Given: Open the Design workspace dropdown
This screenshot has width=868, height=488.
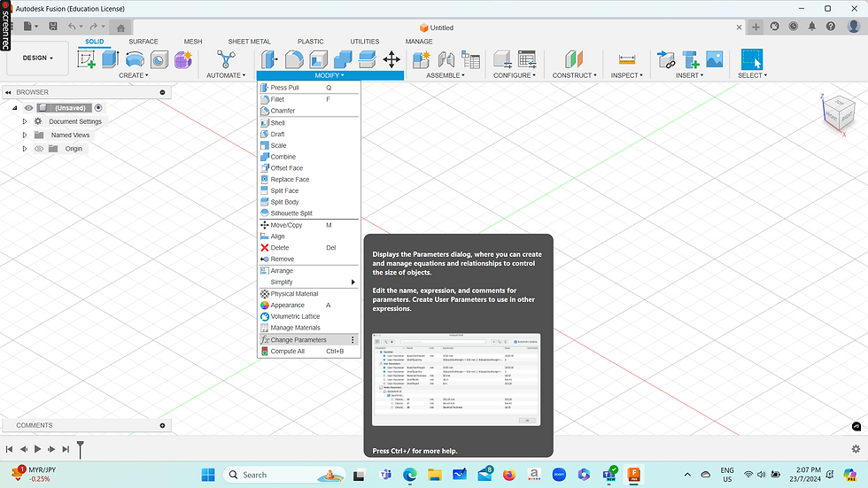Looking at the screenshot, I should pyautogui.click(x=37, y=58).
